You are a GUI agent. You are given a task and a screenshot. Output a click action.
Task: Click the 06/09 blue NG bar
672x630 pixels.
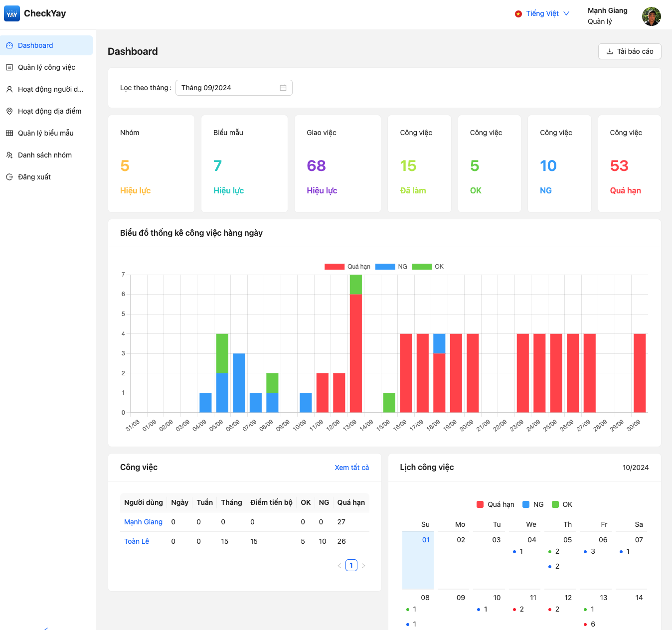(x=239, y=383)
